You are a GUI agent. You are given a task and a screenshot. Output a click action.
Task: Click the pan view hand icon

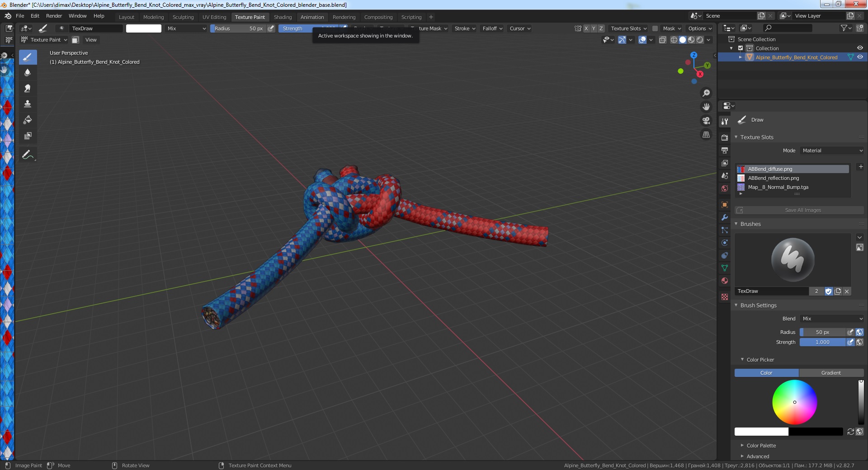point(706,107)
